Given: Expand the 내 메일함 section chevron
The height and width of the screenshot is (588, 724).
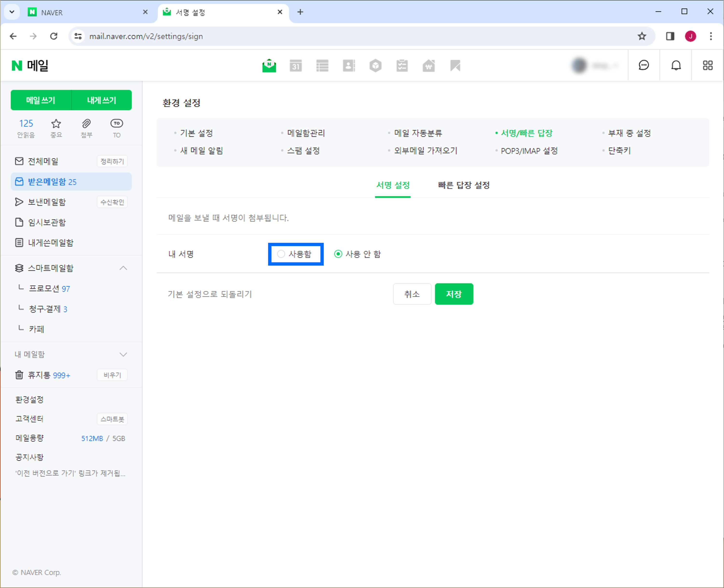Looking at the screenshot, I should [123, 354].
